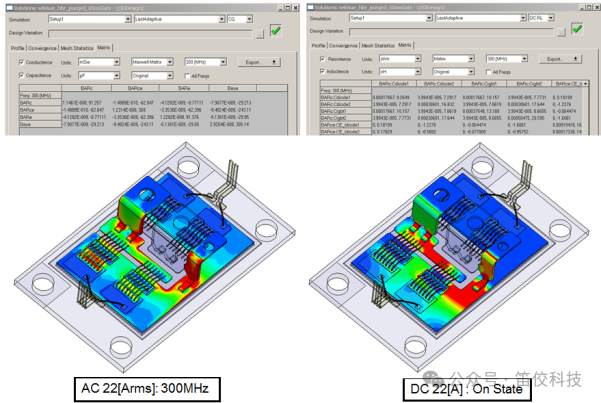This screenshot has width=601, height=403.
Task: Click Export button in DC RL window
Action: (x=560, y=59)
